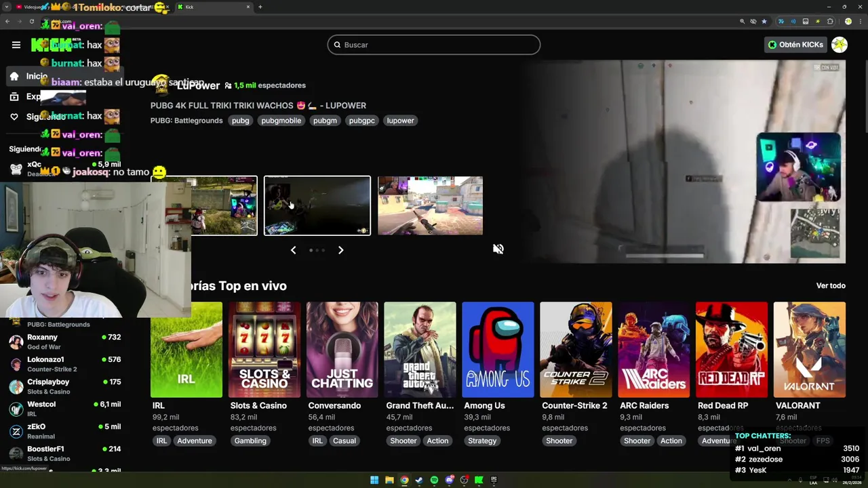Viewport: 868px width, 488px height.
Task: Open Lokonazo1 channel in sidebar
Action: [65, 364]
